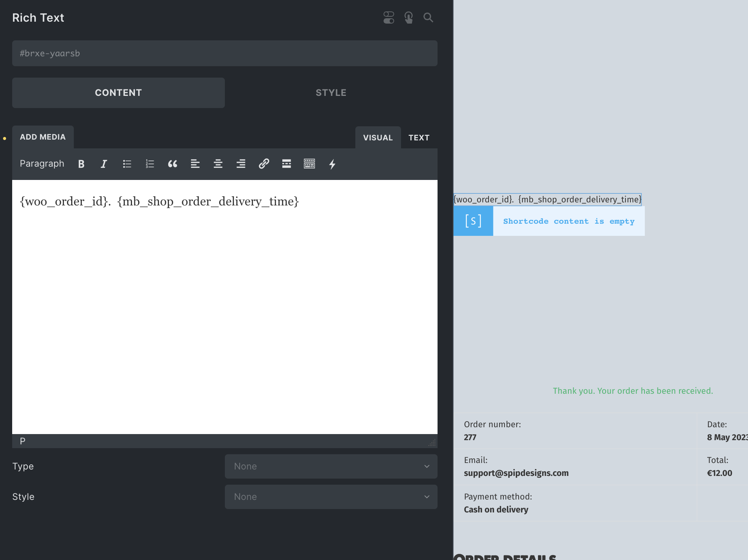748x560 pixels.
Task: Open the Type dropdown set to None
Action: tap(331, 466)
